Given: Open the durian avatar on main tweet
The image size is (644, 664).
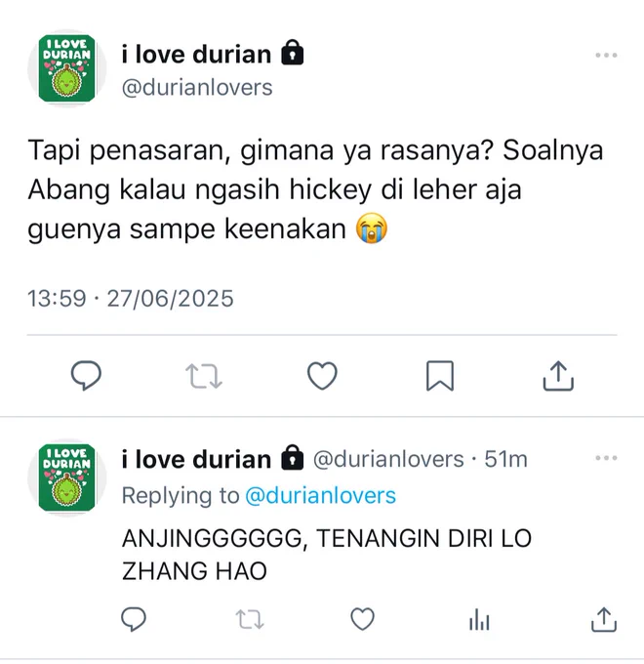Looking at the screenshot, I should [67, 68].
